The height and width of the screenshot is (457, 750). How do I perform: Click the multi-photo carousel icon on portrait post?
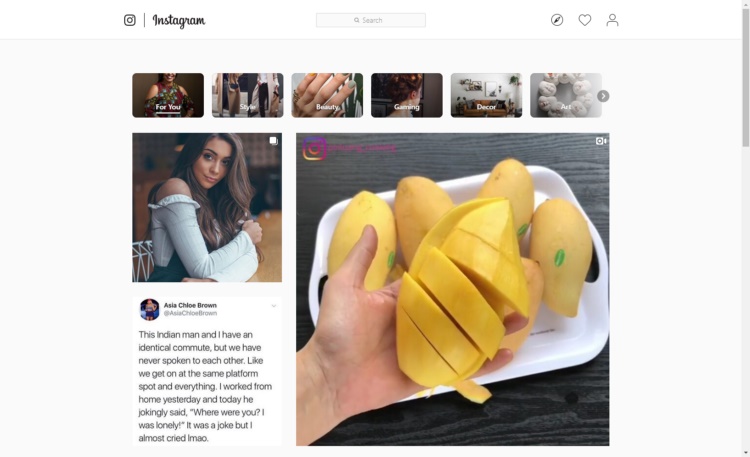coord(273,141)
